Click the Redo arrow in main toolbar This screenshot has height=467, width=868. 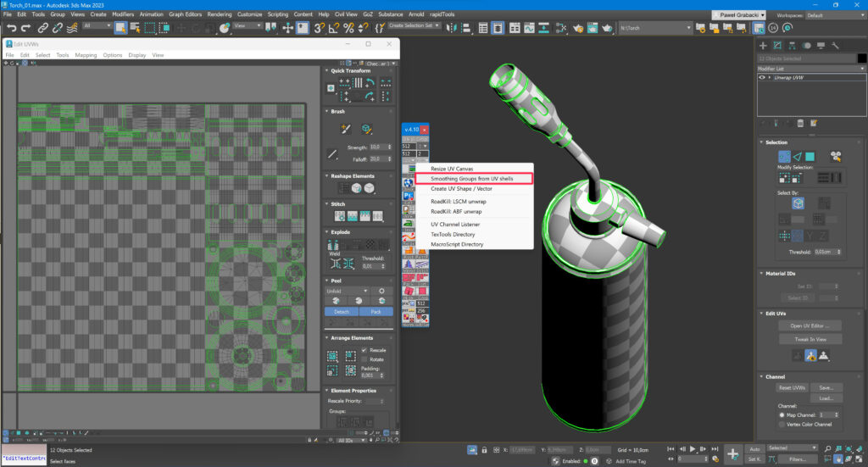(x=25, y=28)
